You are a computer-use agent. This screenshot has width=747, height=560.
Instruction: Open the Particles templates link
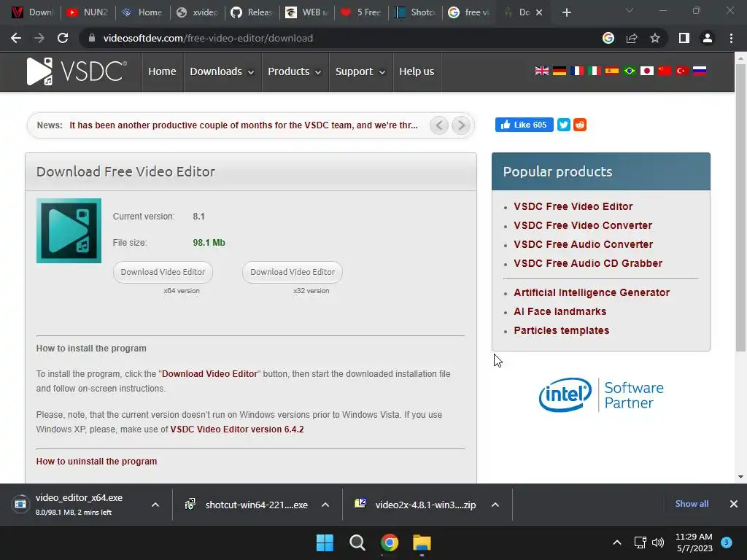561,330
